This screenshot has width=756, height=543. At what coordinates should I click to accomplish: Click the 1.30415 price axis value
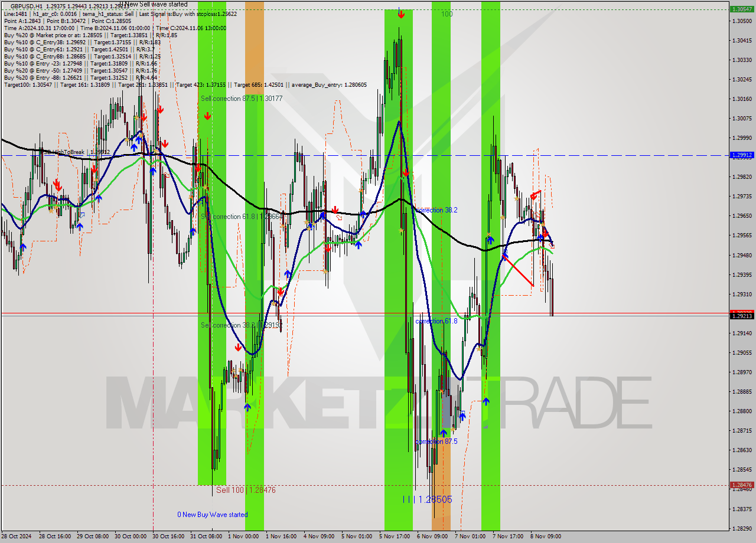point(742,40)
